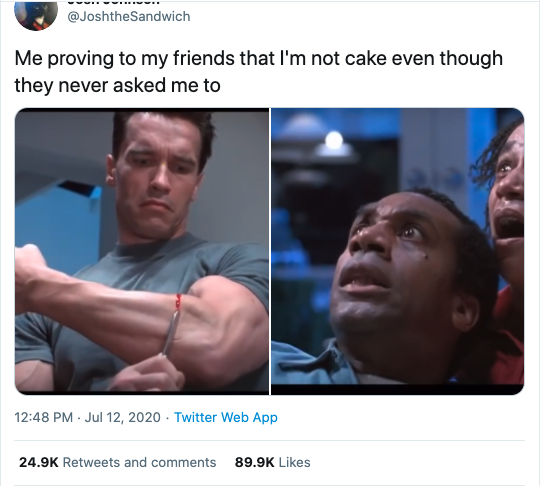542x486 pixels.
Task: Click the 'Likes' label text
Action: pyautogui.click(x=295, y=462)
